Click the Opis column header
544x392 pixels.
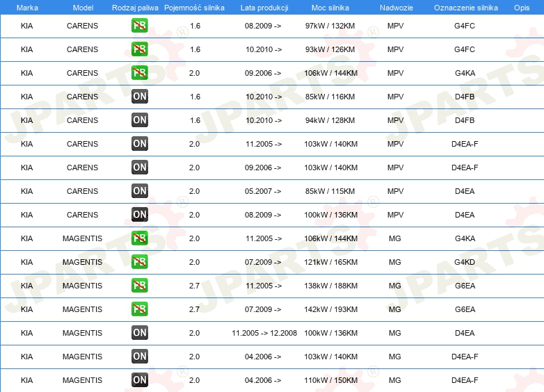pyautogui.click(x=522, y=8)
